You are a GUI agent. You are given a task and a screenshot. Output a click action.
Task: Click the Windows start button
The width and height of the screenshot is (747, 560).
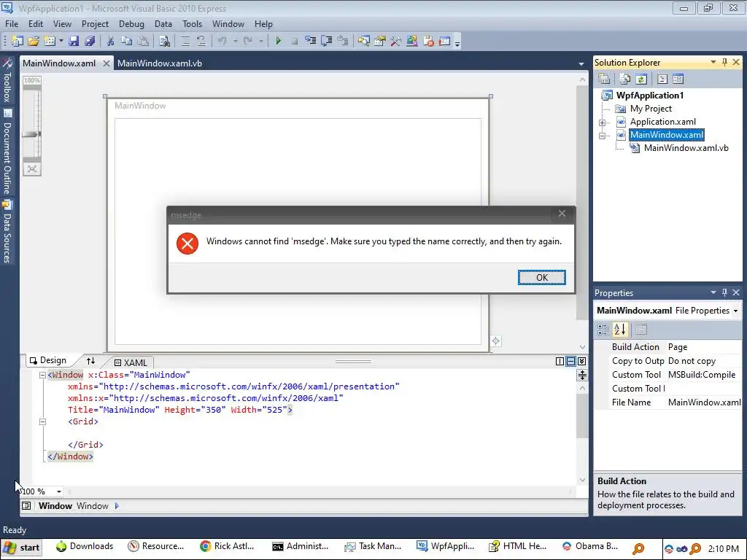21,548
